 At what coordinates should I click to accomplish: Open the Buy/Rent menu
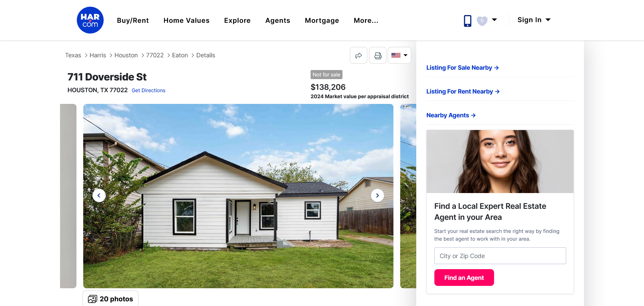pyautogui.click(x=133, y=20)
